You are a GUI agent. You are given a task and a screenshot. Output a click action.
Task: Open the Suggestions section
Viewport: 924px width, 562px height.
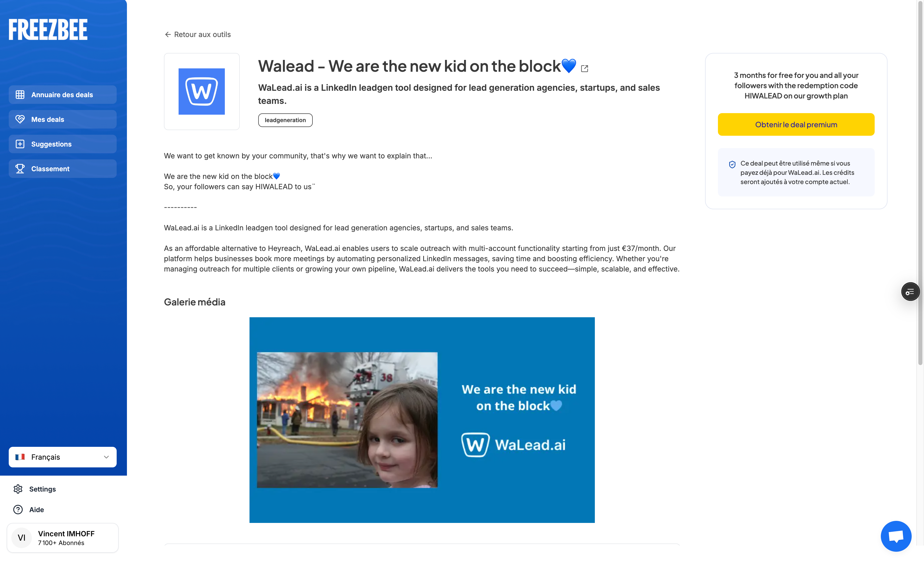pos(63,144)
